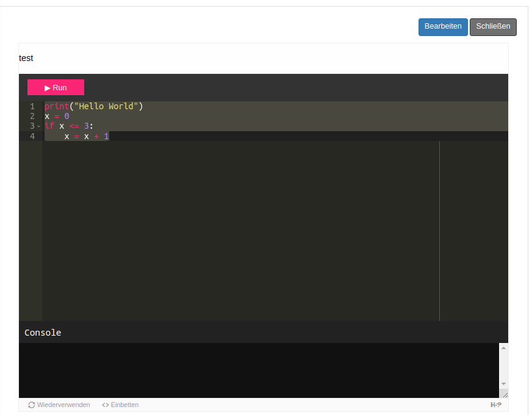Viewport: 532px width, 415px height.
Task: Click at the end of "x = x + 1"
Action: tap(109, 136)
